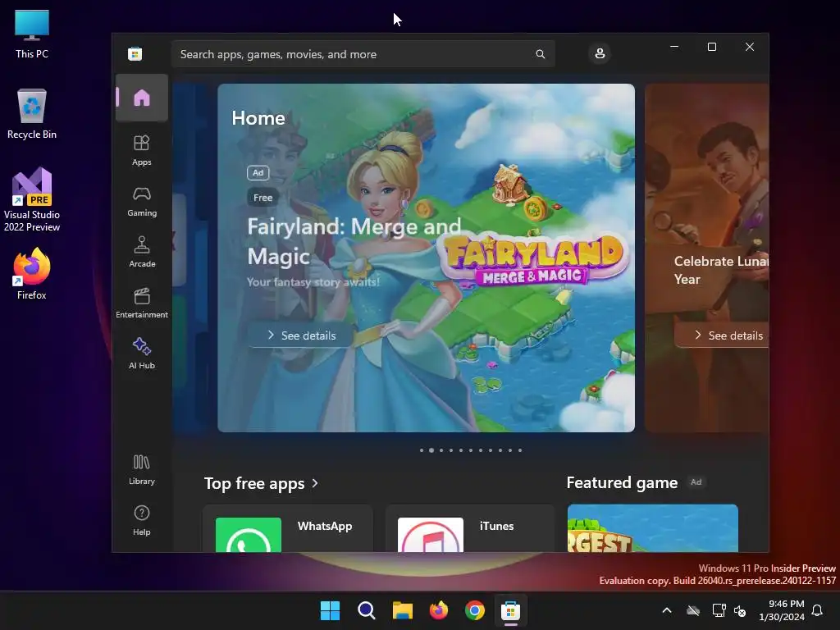Select the Recycle Bin desktop icon
The height and width of the screenshot is (630, 840).
click(32, 114)
